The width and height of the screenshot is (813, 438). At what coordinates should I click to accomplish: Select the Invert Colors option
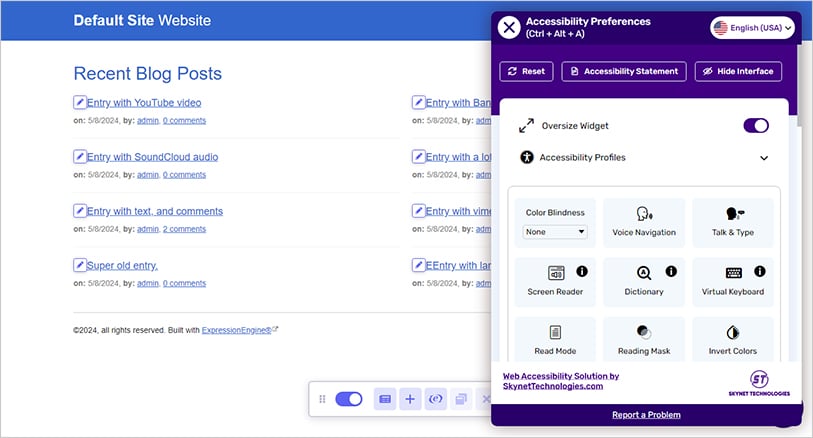[733, 340]
